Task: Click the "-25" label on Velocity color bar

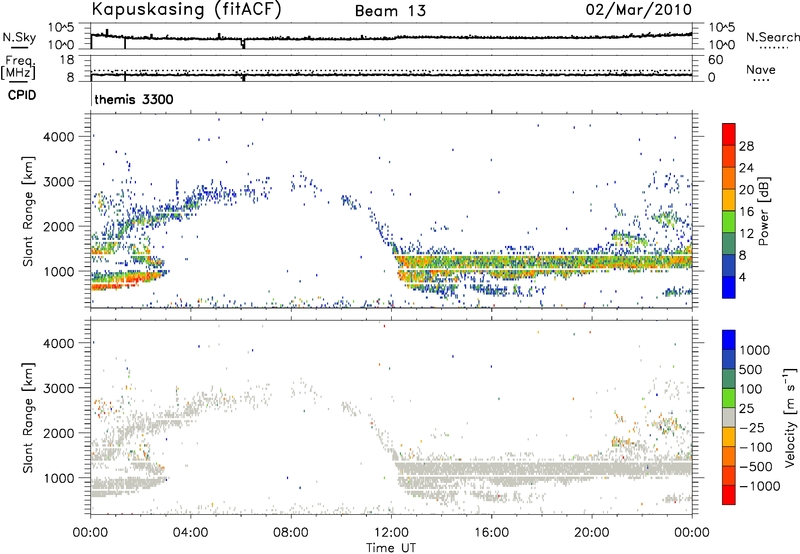Action: coord(752,428)
